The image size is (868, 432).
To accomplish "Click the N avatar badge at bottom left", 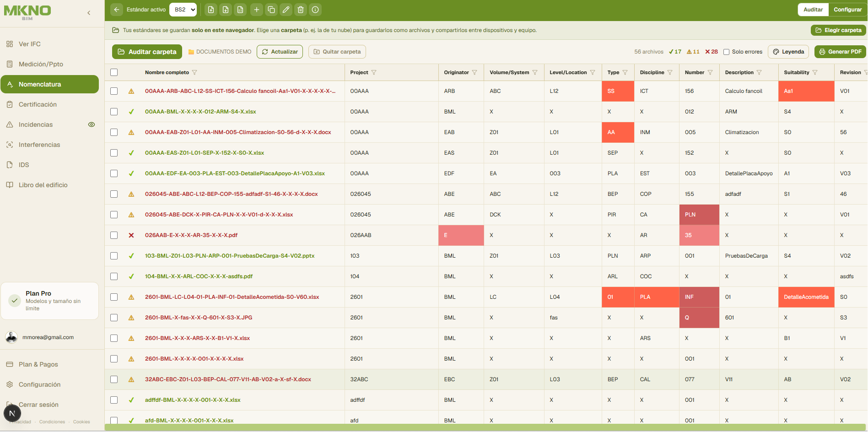I will click(12, 413).
